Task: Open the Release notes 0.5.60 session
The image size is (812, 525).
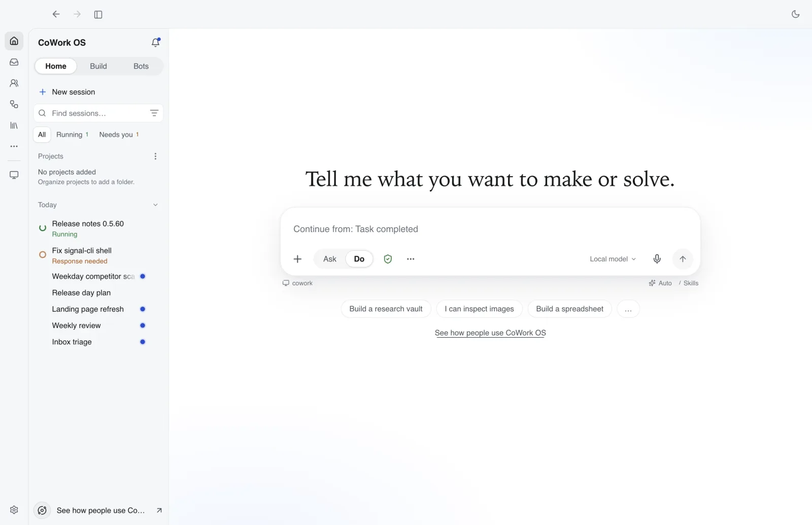Action: tap(98, 228)
